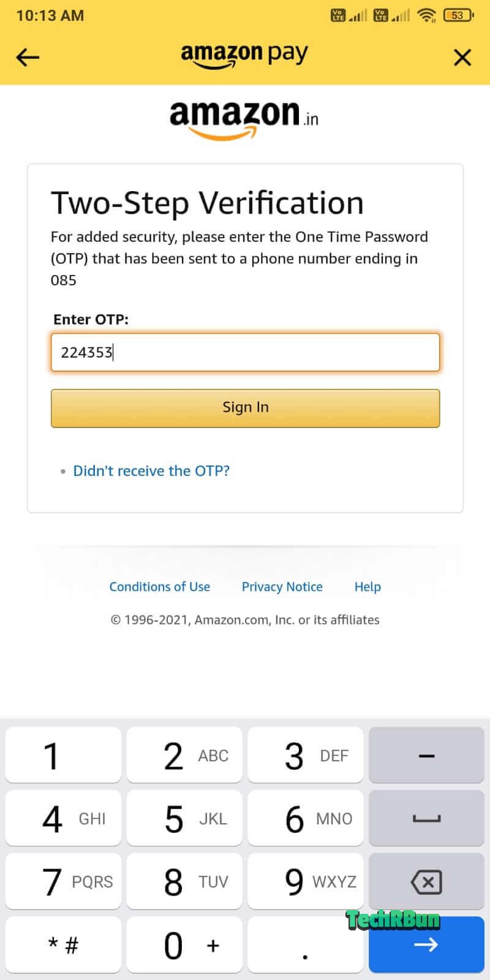490x980 pixels.
Task: Open the Privacy Notice link
Action: click(282, 586)
